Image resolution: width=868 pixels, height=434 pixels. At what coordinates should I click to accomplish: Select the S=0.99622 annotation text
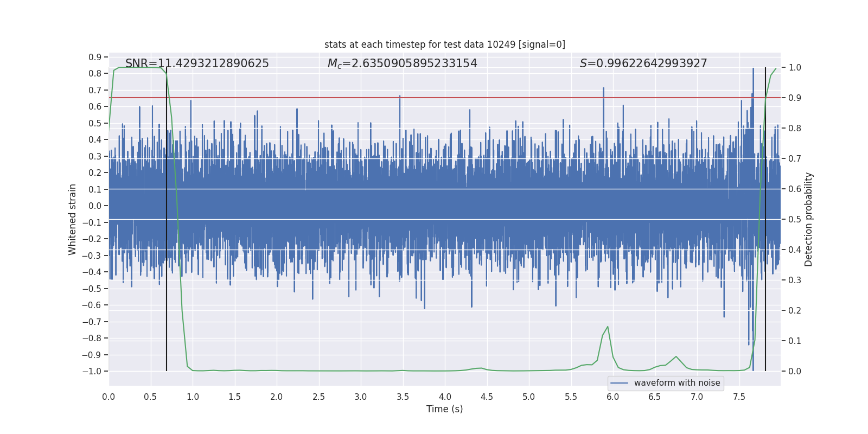[643, 63]
